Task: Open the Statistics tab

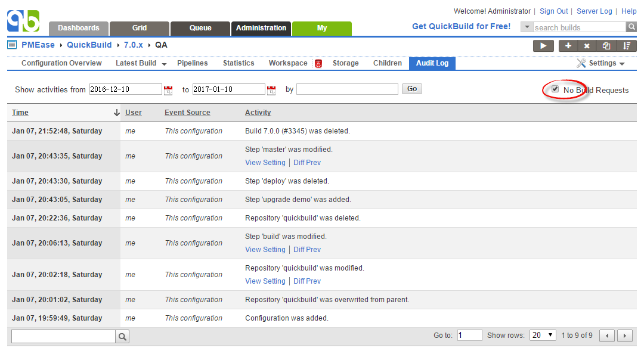Action: coord(239,63)
